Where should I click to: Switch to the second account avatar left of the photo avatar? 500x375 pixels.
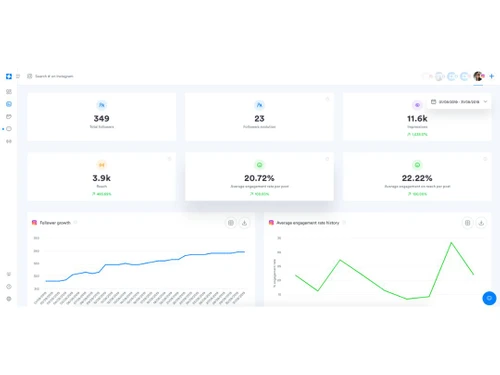pyautogui.click(x=452, y=76)
